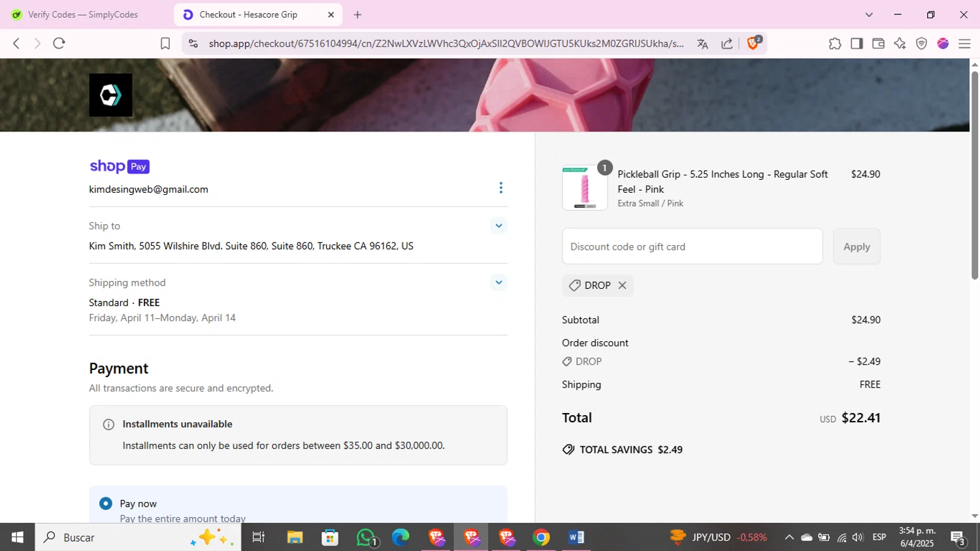
Task: Open File Explorer from taskbar
Action: coord(295,537)
